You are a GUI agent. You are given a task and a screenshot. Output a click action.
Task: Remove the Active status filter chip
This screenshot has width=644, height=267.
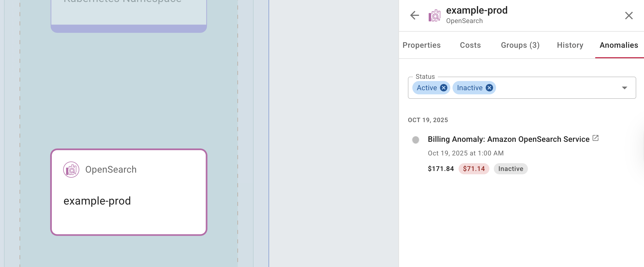tap(444, 88)
